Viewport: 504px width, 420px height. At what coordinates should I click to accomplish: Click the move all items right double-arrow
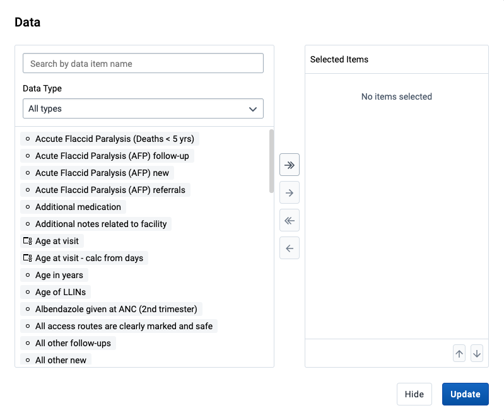coord(290,165)
